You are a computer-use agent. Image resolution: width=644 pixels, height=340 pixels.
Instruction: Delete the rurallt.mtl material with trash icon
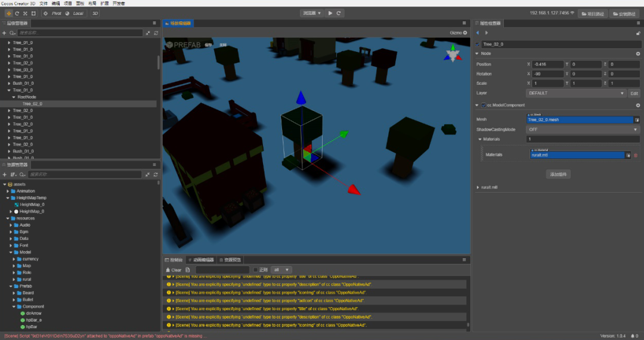tap(636, 155)
